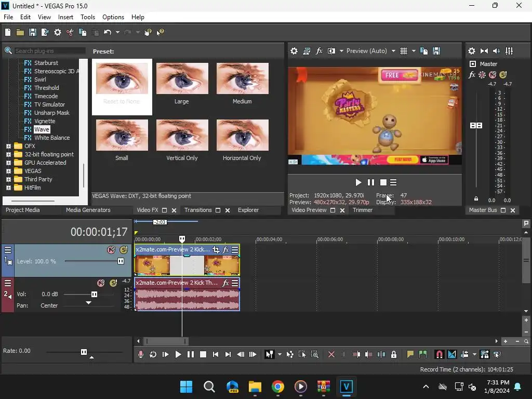Open Video Output FX in preview toolbar
Image resolution: width=532 pixels, height=399 pixels.
coord(319,51)
